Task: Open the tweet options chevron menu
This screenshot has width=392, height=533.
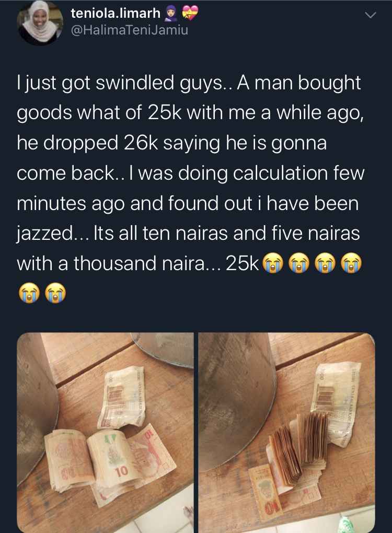Action: coord(370,15)
